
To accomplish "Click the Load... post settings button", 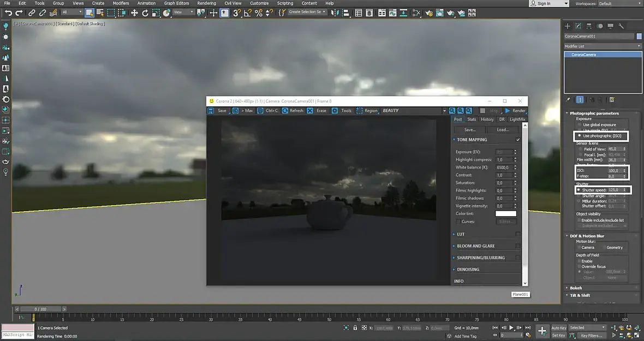I will click(503, 130).
